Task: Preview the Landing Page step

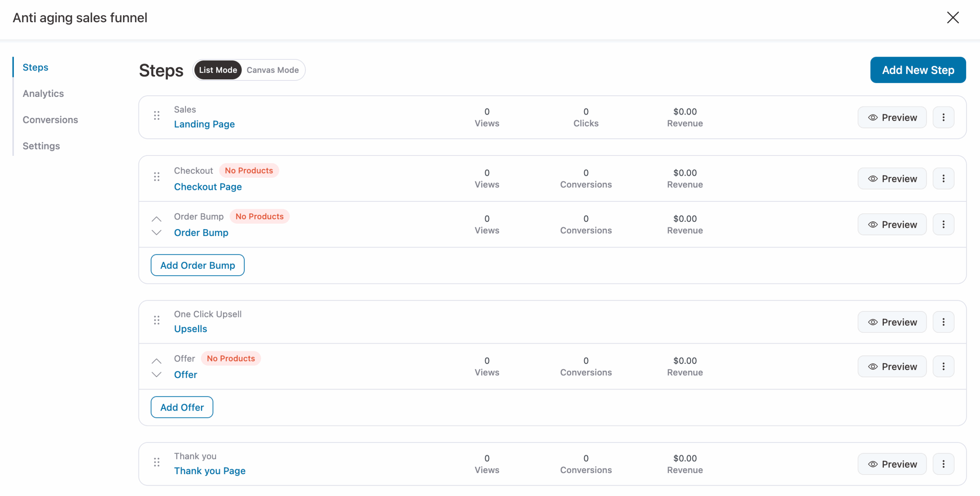Action: [x=892, y=117]
